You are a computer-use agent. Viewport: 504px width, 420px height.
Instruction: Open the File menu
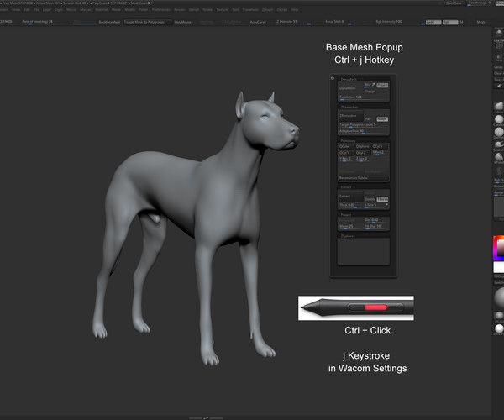(36, 9)
